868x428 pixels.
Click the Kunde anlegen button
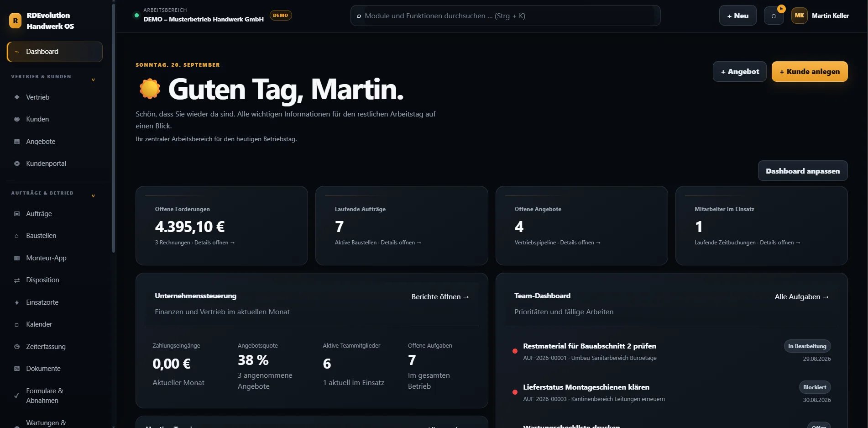coord(810,72)
